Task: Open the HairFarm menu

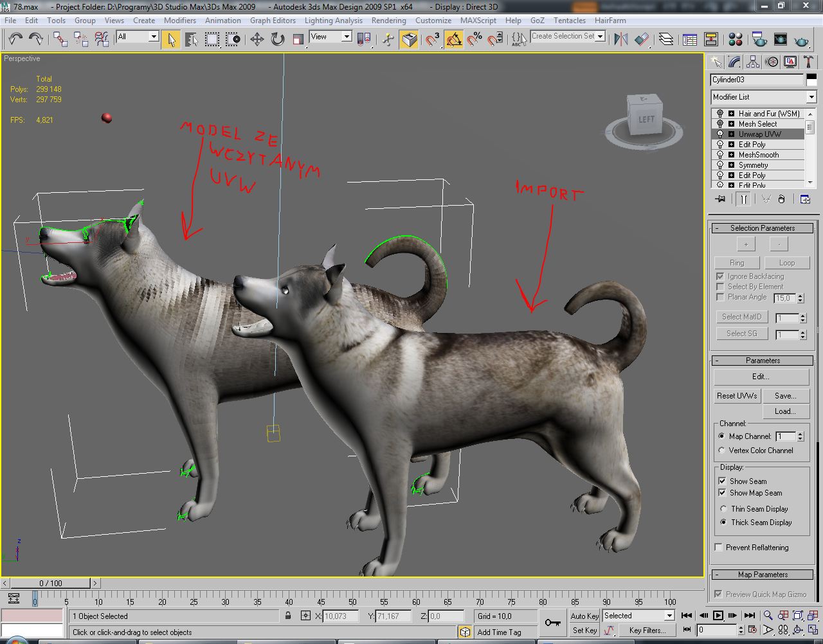Action: [x=610, y=21]
